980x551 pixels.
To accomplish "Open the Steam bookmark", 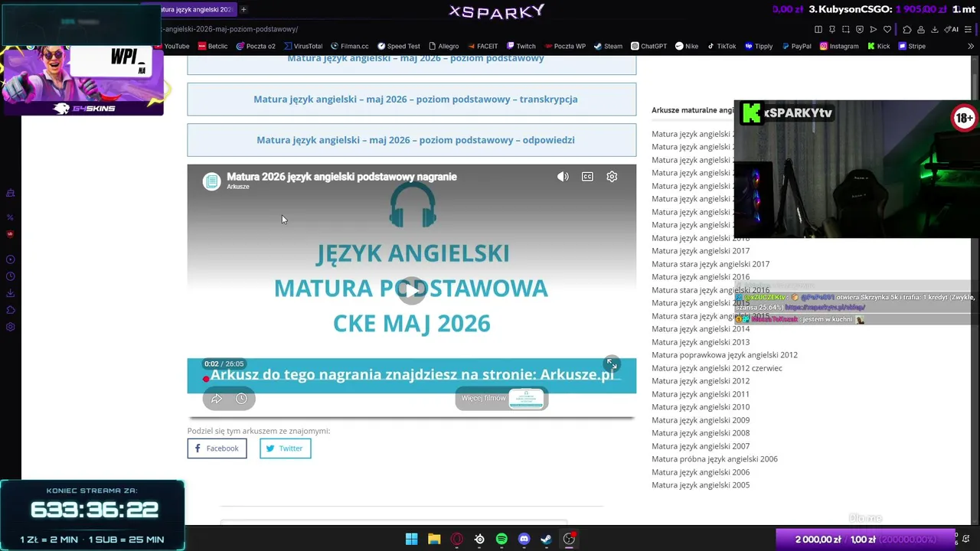I will click(x=608, y=46).
